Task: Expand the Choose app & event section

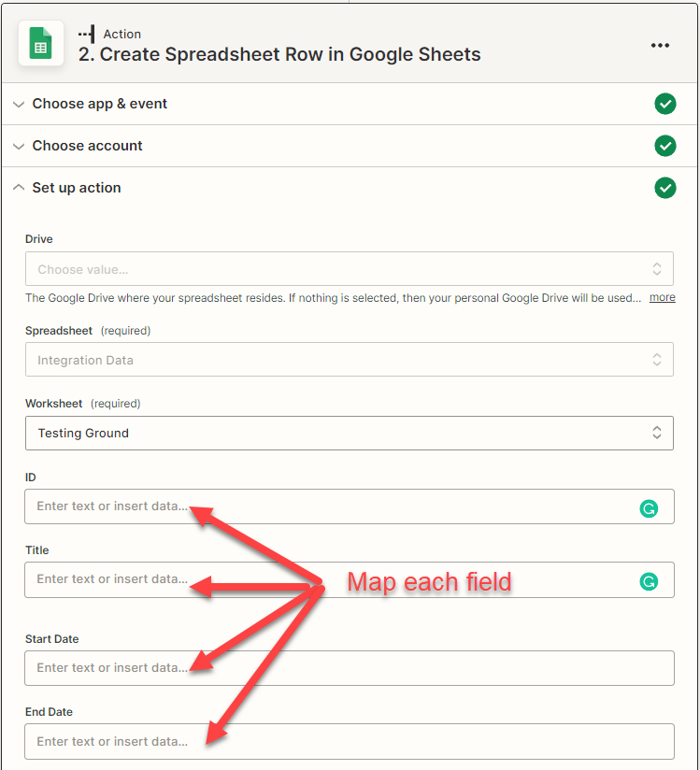Action: tap(19, 104)
